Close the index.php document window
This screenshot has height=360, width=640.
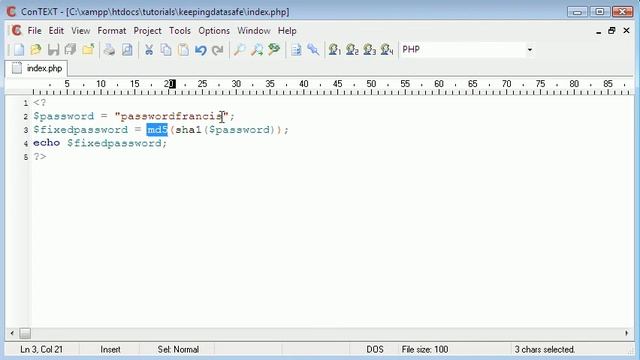626,31
